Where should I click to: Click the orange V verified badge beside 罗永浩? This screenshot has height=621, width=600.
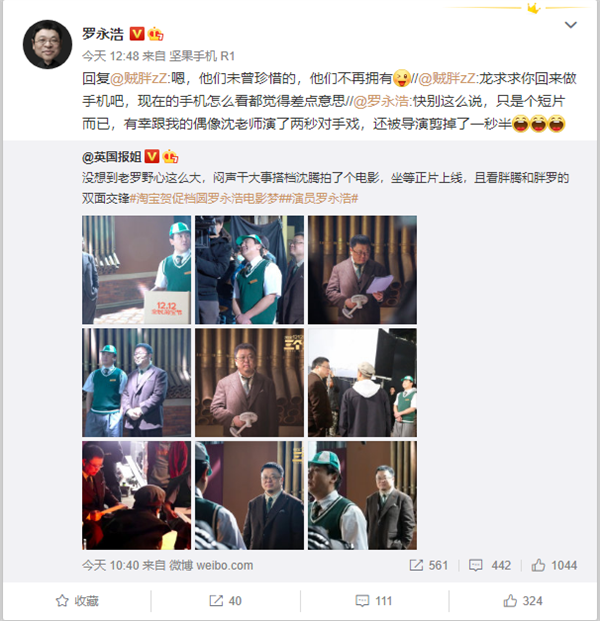tap(137, 34)
